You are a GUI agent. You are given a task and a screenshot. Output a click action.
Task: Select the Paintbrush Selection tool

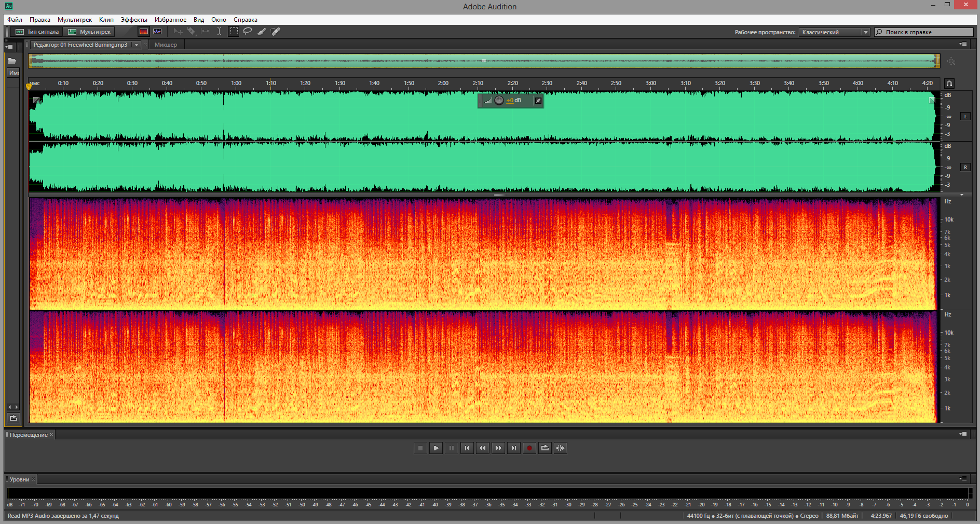tap(262, 32)
